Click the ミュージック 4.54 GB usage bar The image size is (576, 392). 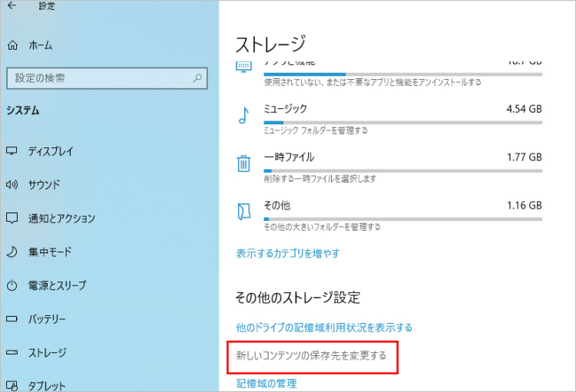pyautogui.click(x=402, y=122)
